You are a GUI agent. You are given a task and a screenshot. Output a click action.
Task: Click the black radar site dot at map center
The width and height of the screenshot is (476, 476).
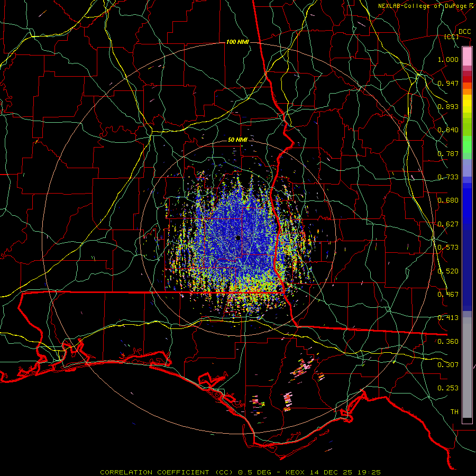(x=238, y=237)
